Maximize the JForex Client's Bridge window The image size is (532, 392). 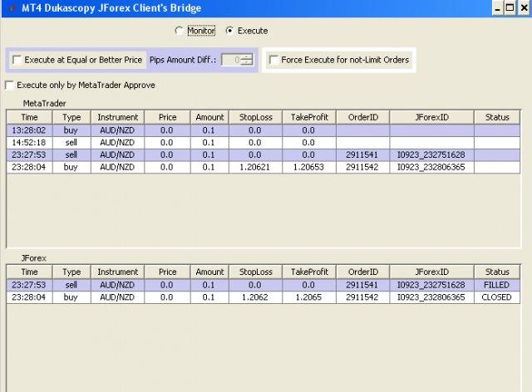[x=509, y=7]
